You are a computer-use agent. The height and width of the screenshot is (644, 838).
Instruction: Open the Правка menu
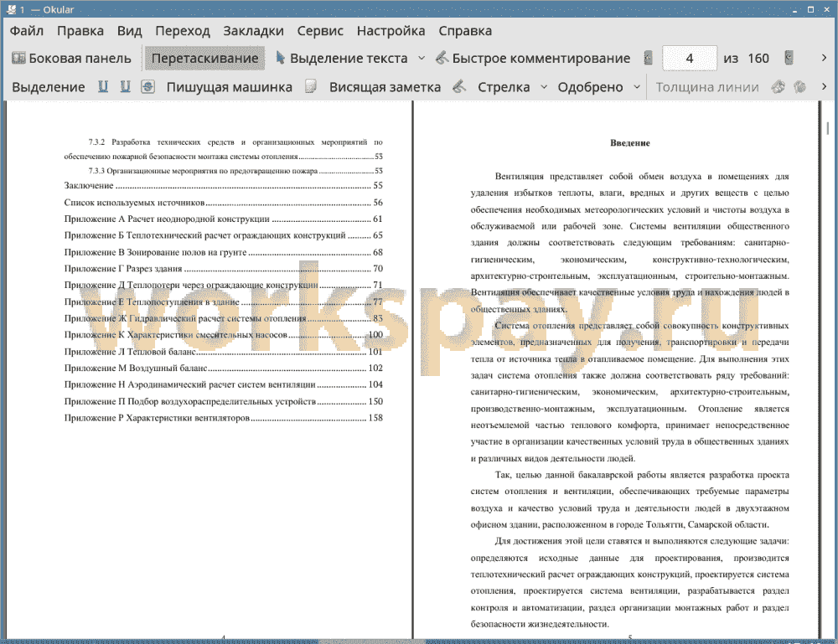(80, 31)
